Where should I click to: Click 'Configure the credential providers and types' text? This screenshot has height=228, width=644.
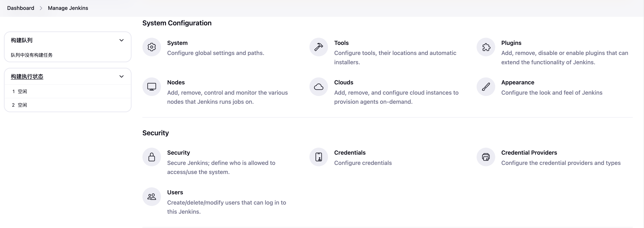pos(561,163)
